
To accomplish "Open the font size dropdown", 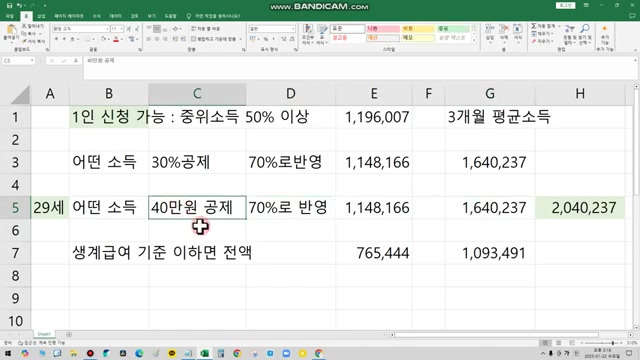I will tap(122, 29).
